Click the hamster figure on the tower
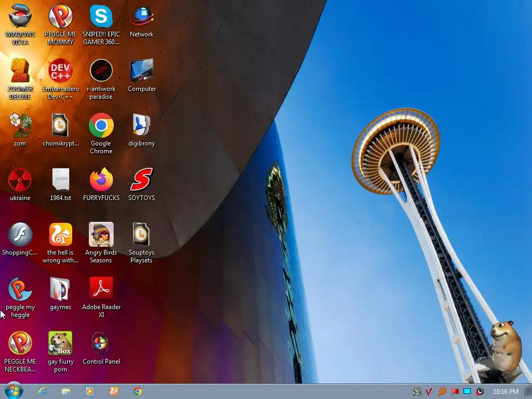This screenshot has width=532, height=399. (x=506, y=347)
